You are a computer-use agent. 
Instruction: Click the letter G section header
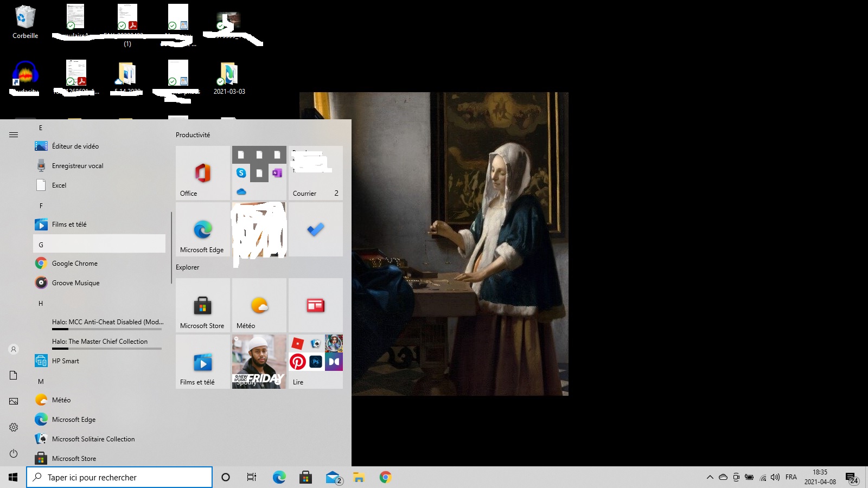click(x=99, y=244)
